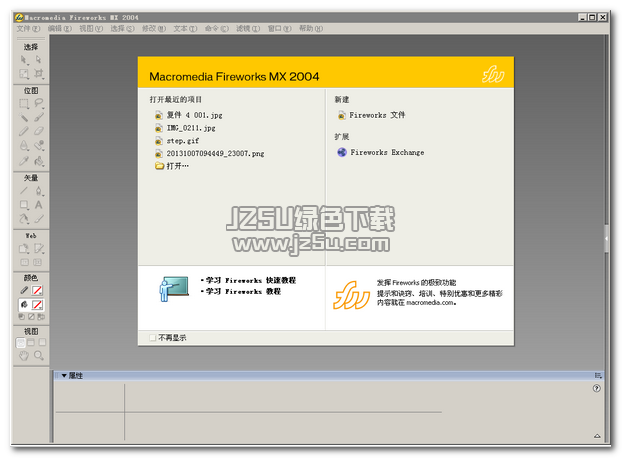Open the 文件(F) menu
The image size is (622, 458).
(x=28, y=29)
